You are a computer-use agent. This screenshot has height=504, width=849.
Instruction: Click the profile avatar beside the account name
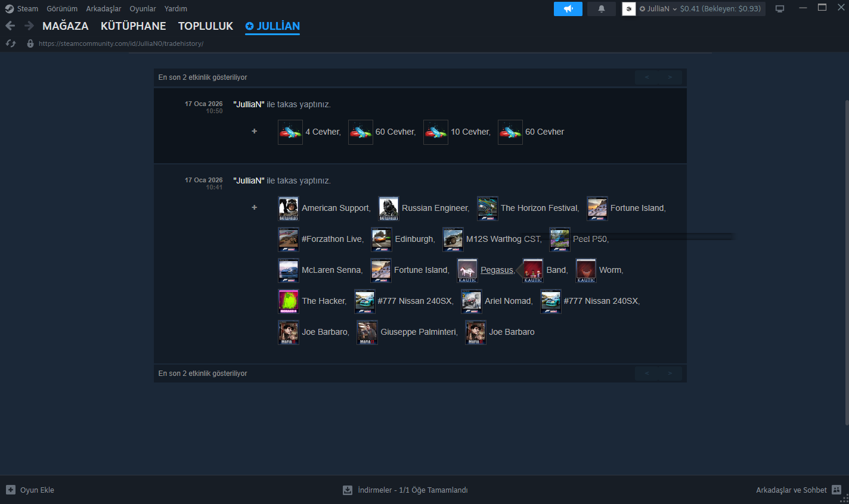[x=629, y=9]
